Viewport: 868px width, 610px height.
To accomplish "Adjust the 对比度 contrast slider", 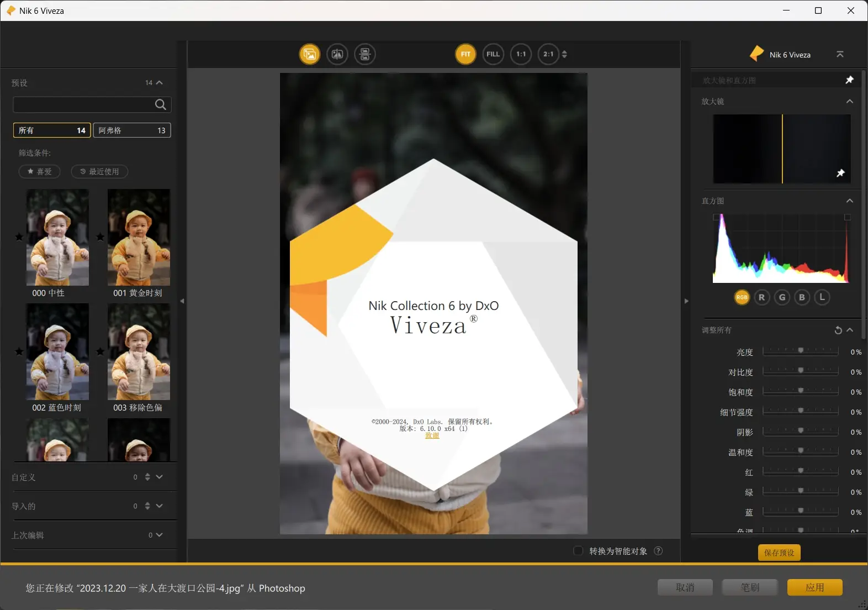I will 801,371.
